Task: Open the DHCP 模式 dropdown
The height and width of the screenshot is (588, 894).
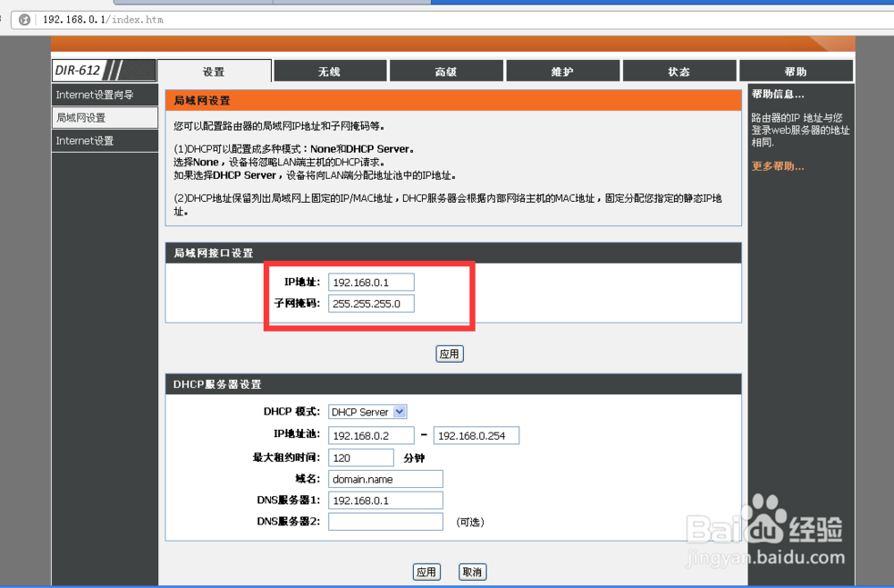Action: click(367, 411)
